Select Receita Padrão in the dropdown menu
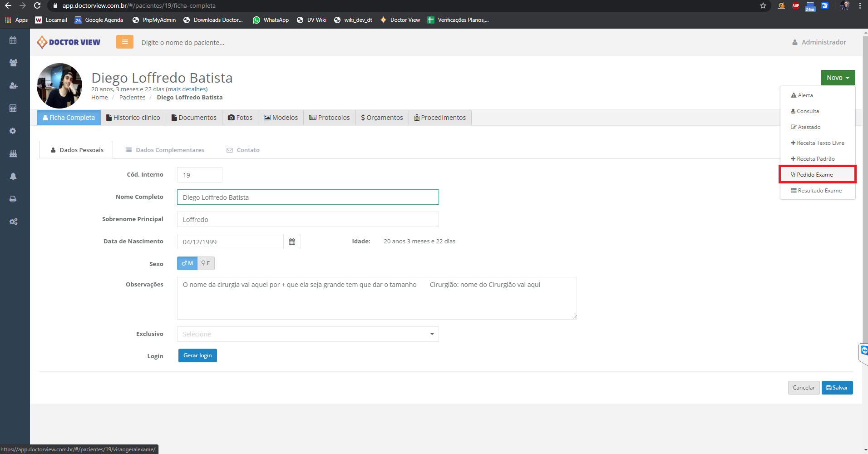This screenshot has width=868, height=454. click(815, 159)
